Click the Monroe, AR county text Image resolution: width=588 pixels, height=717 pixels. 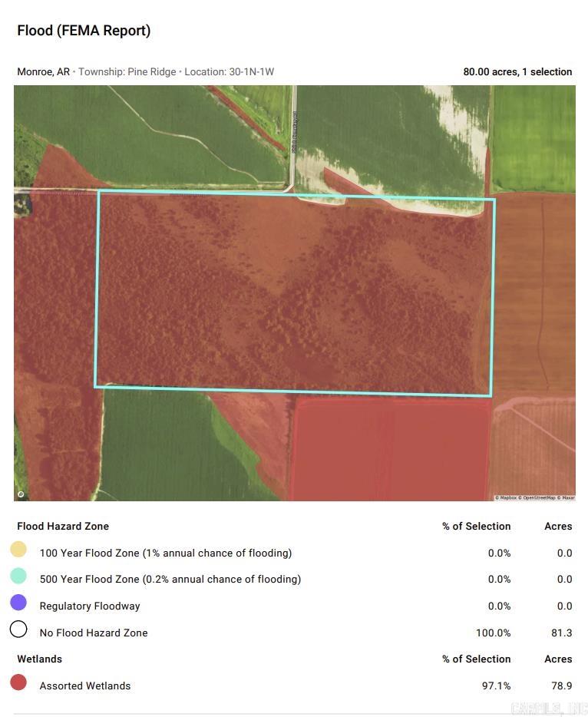click(x=43, y=72)
